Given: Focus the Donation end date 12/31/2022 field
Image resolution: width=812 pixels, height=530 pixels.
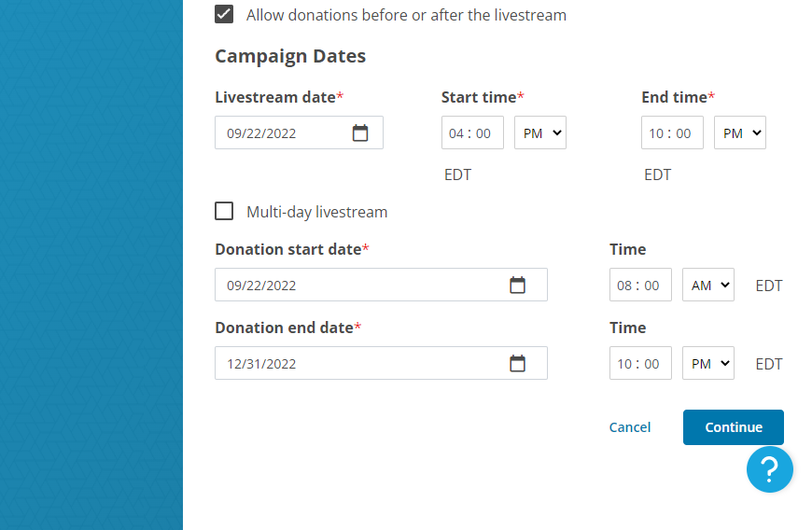Looking at the screenshot, I should point(381,363).
